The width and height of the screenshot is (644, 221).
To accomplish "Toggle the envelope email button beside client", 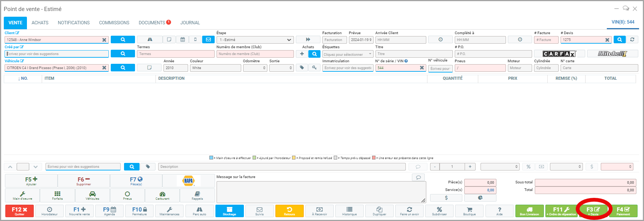I will tap(208, 39).
